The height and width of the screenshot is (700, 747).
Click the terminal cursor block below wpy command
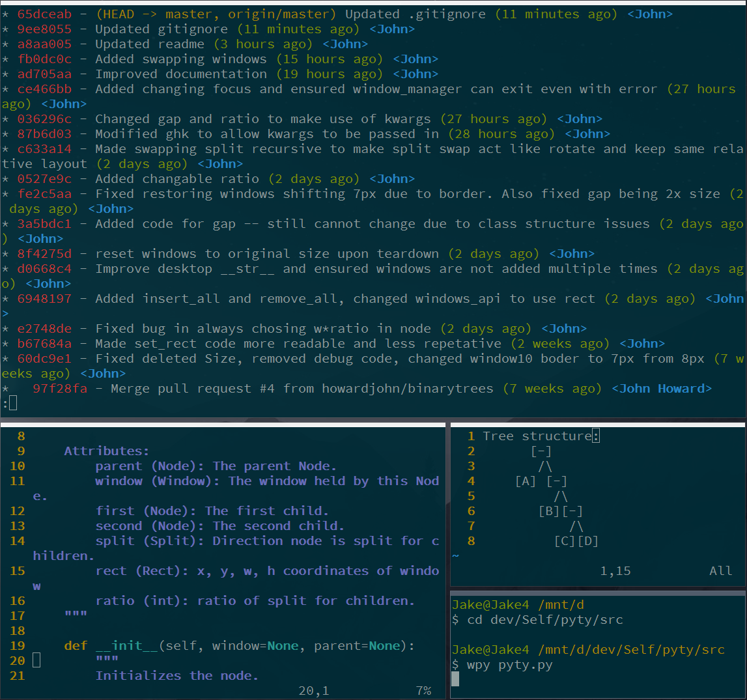click(455, 679)
